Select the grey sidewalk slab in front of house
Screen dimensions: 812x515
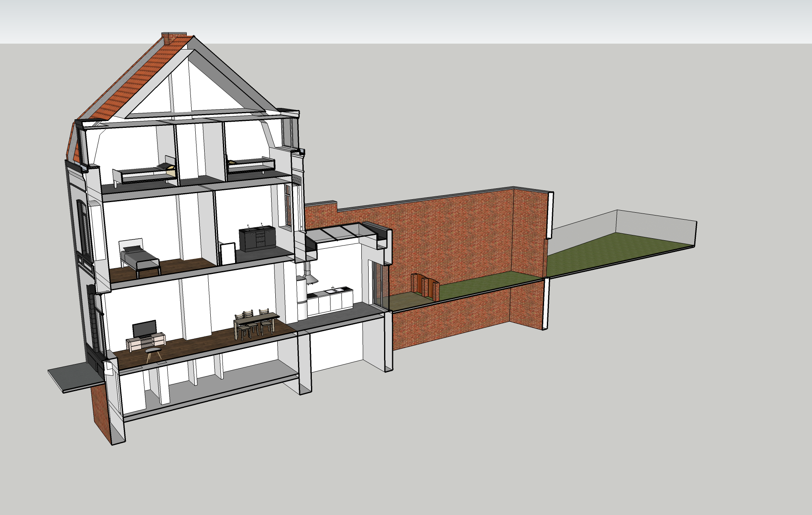(x=76, y=377)
